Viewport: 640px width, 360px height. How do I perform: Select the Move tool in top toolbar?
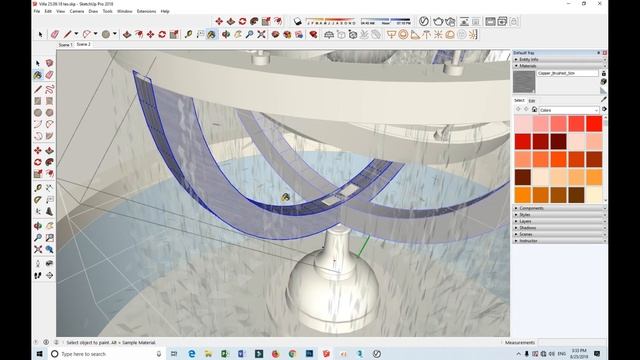coord(151,35)
